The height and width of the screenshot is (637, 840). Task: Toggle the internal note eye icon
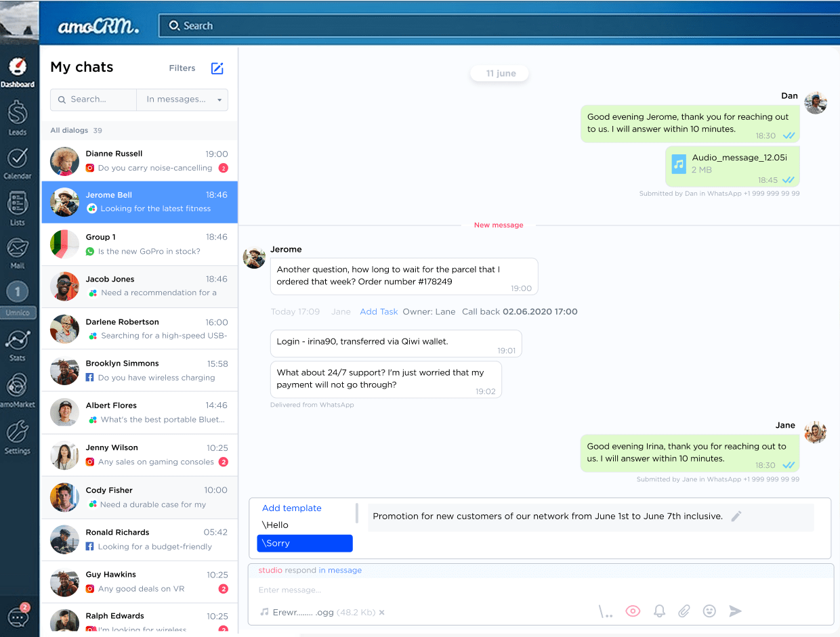[x=633, y=611]
